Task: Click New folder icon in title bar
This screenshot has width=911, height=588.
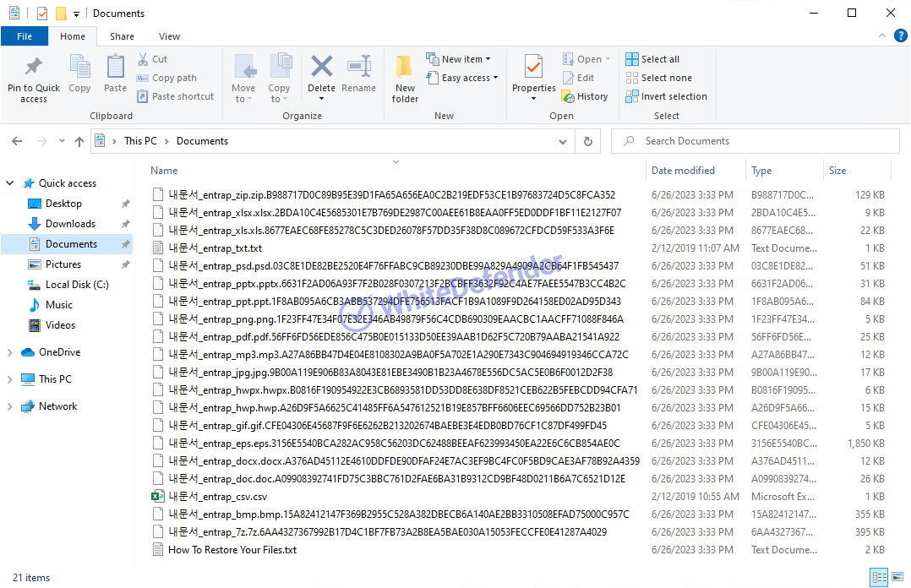Action: pyautogui.click(x=61, y=14)
